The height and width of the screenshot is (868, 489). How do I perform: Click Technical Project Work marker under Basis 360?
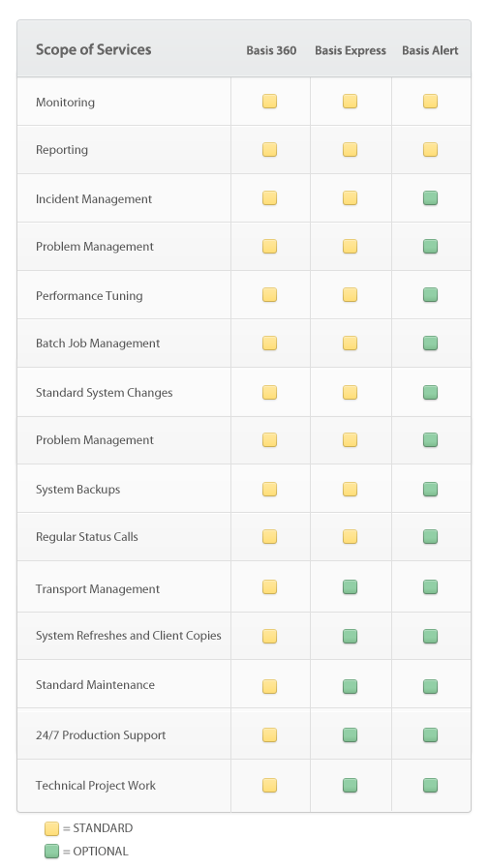(x=270, y=785)
